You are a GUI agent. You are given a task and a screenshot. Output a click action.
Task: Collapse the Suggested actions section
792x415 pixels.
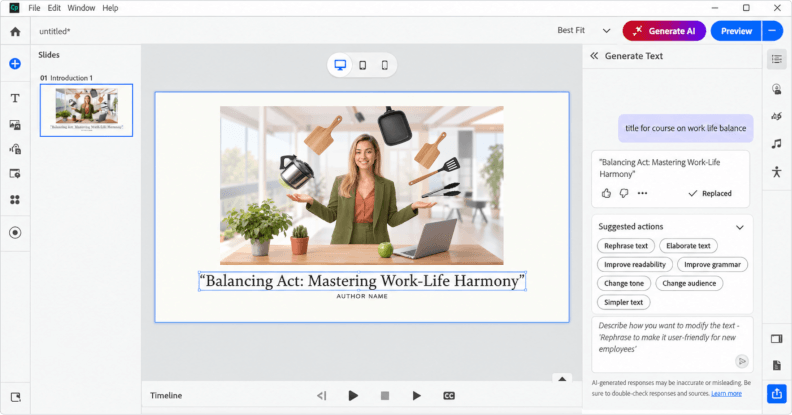click(740, 227)
